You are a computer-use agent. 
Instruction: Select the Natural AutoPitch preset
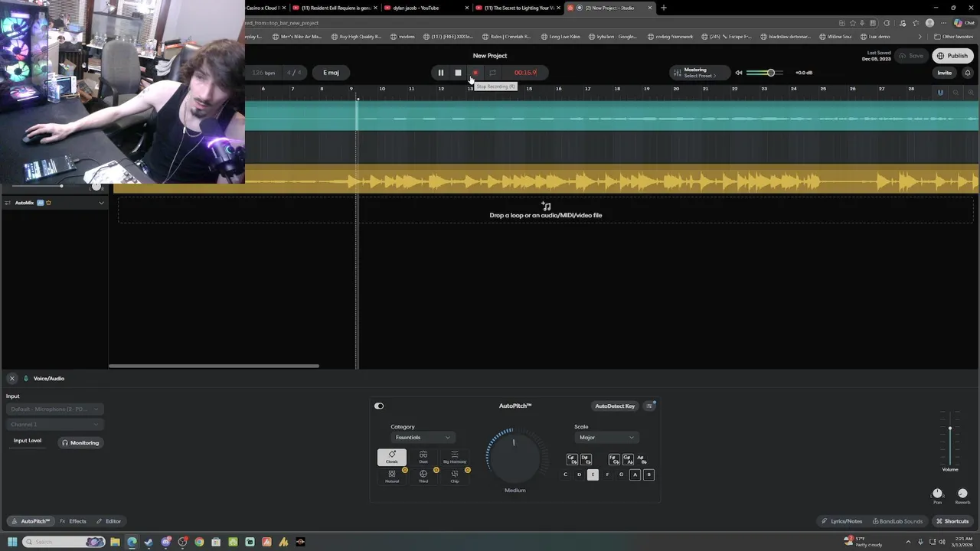(392, 475)
